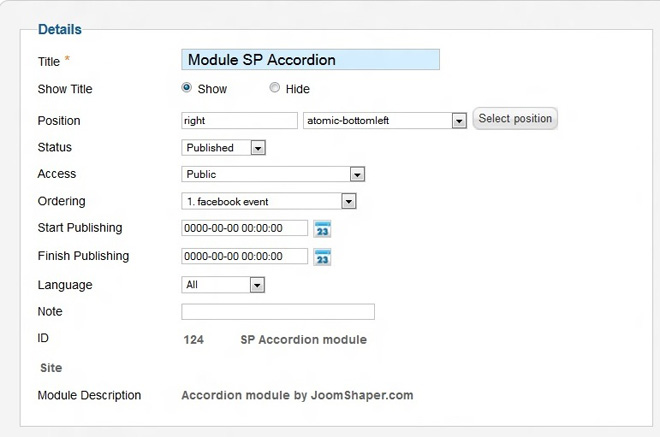Open the Start Publishing calendar icon
The width and height of the screenshot is (660, 437).
click(x=322, y=229)
